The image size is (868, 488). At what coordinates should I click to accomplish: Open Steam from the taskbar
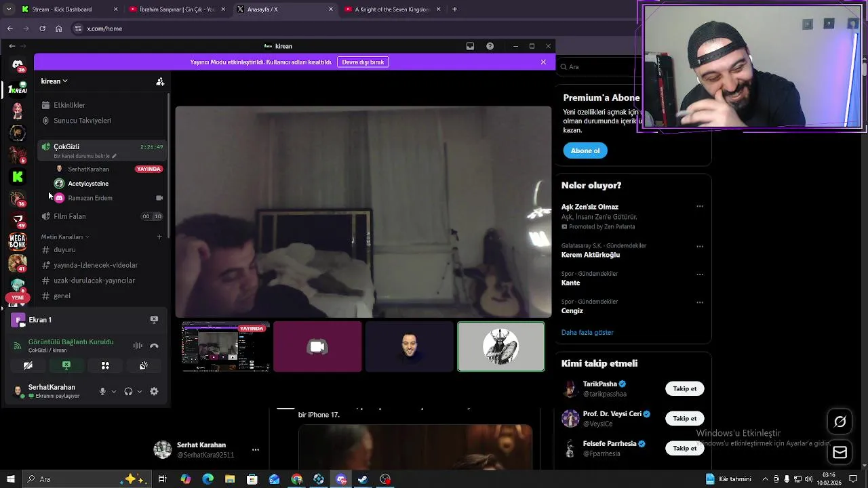coord(363,479)
